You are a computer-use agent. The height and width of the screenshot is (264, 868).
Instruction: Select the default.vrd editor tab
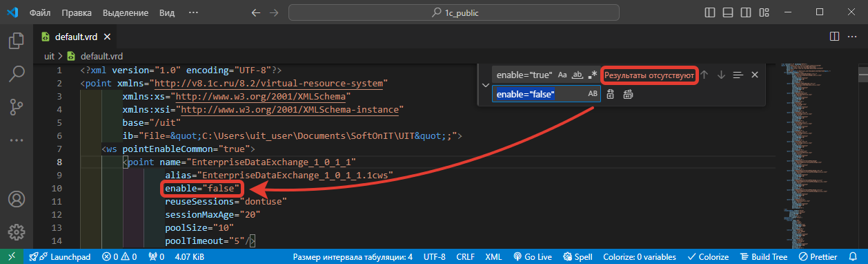tap(77, 37)
